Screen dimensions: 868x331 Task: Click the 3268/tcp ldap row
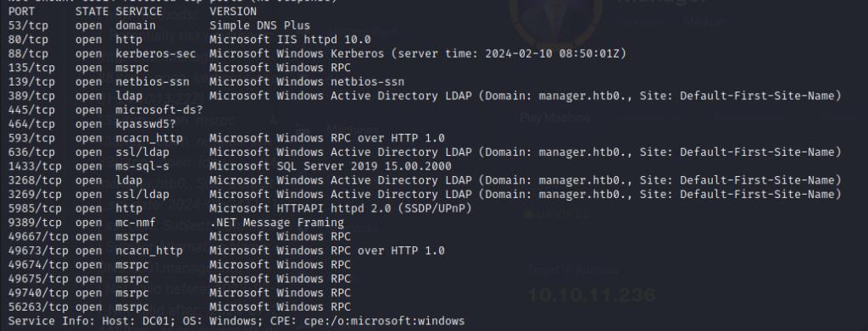tap(425, 180)
